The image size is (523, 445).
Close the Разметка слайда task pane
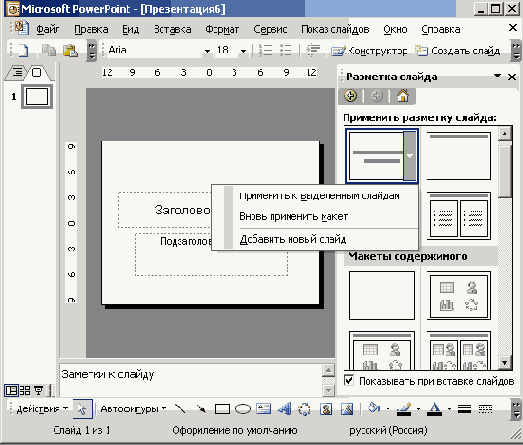(512, 77)
